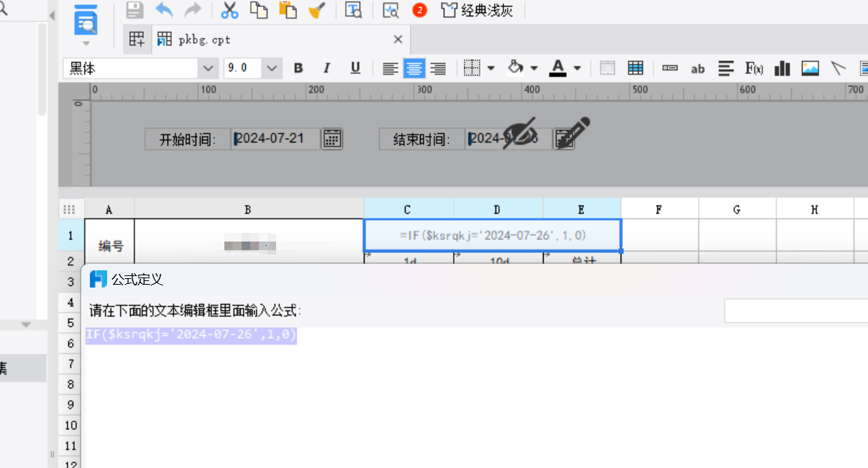Image resolution: width=868 pixels, height=468 pixels.
Task: Click the preview magnifier chart icon
Action: [x=390, y=10]
